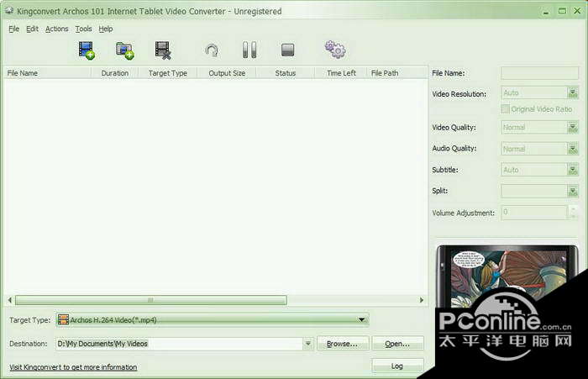Click the Add Folder icon
The image size is (588, 379).
coord(125,50)
